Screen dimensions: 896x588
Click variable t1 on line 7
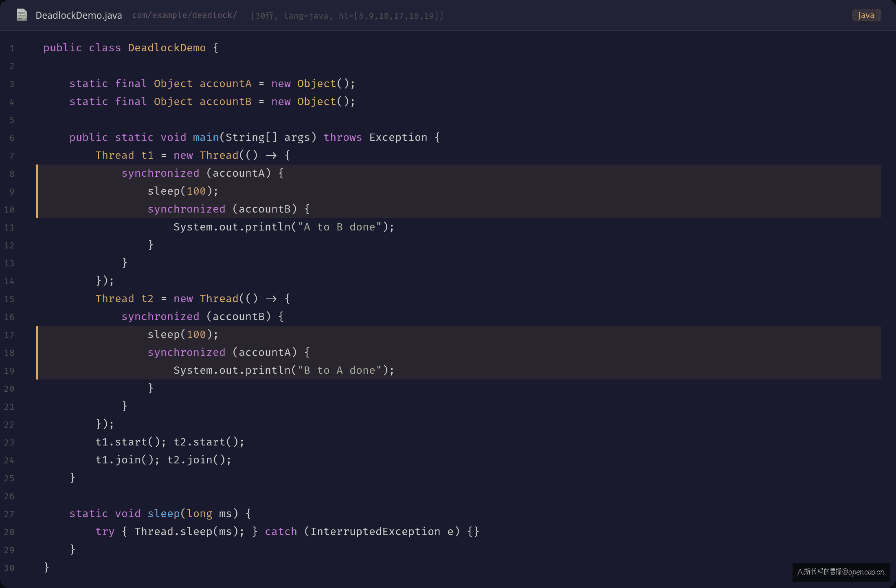147,155
